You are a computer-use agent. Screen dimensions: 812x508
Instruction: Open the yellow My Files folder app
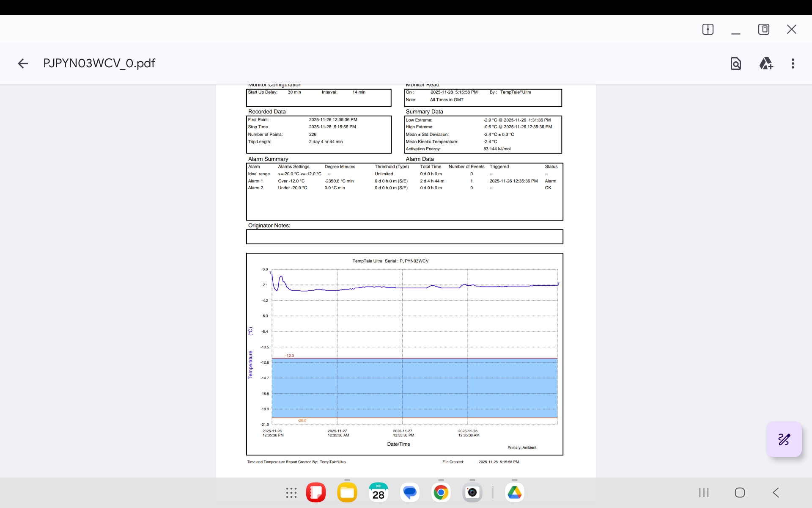tap(347, 492)
